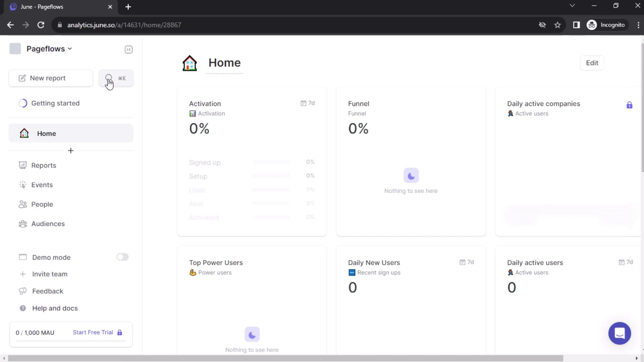Click the Invite team link
644x362 pixels.
click(50, 274)
